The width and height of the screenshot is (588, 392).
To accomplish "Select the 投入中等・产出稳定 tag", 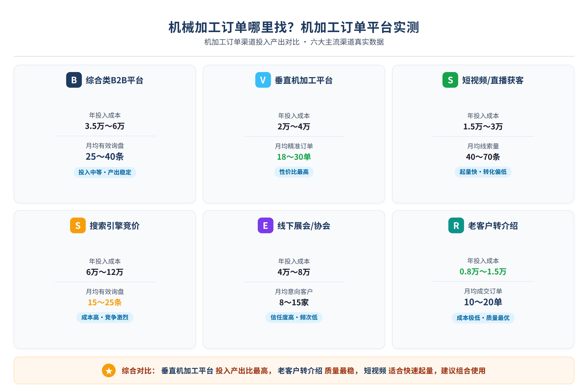I will coord(105,172).
